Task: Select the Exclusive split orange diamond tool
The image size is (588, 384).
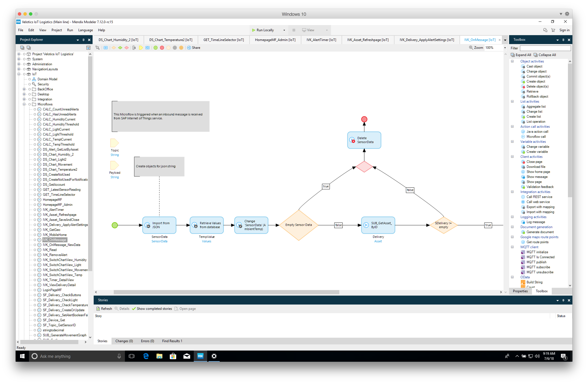Action: (114, 48)
